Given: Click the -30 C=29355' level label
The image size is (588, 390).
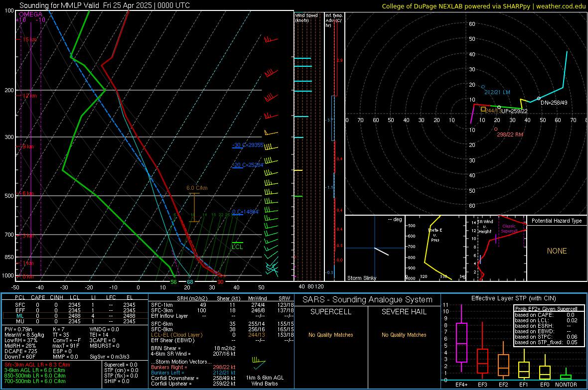Looking at the screenshot, I should [x=248, y=145].
